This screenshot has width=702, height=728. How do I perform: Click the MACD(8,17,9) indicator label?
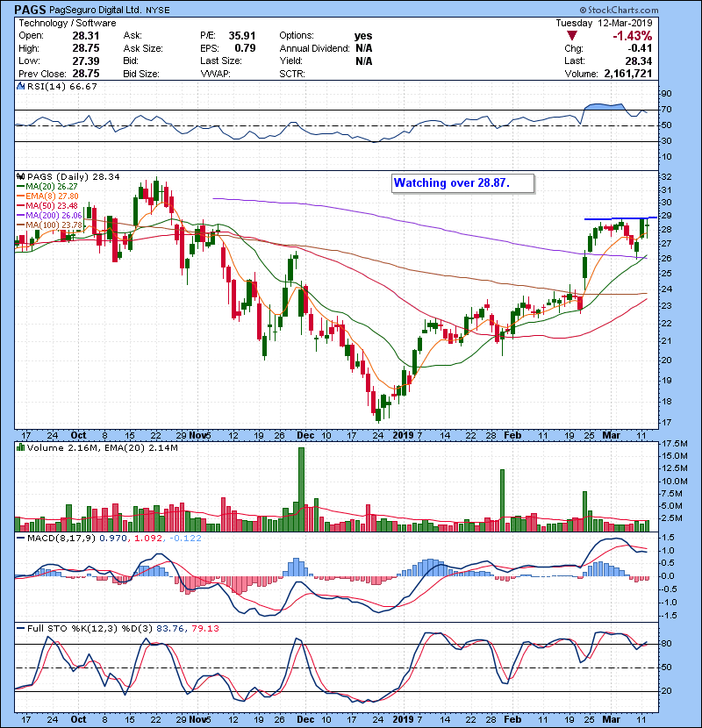coord(61,539)
